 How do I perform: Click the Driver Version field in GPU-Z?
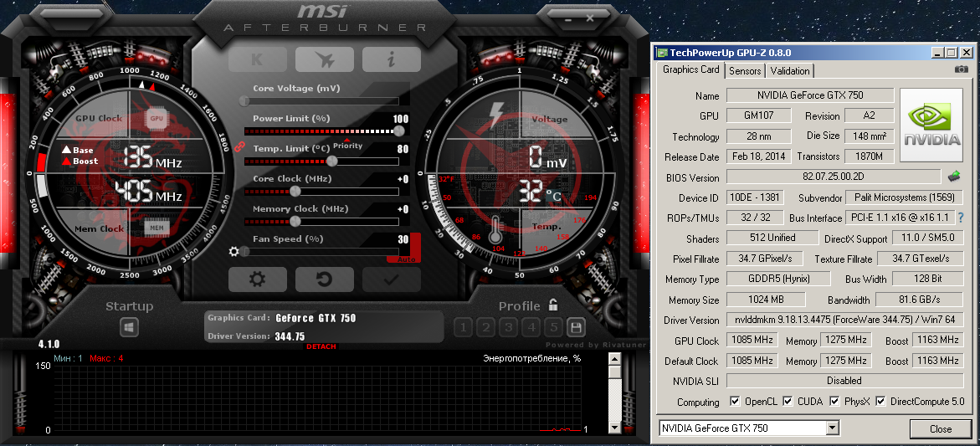(x=844, y=320)
